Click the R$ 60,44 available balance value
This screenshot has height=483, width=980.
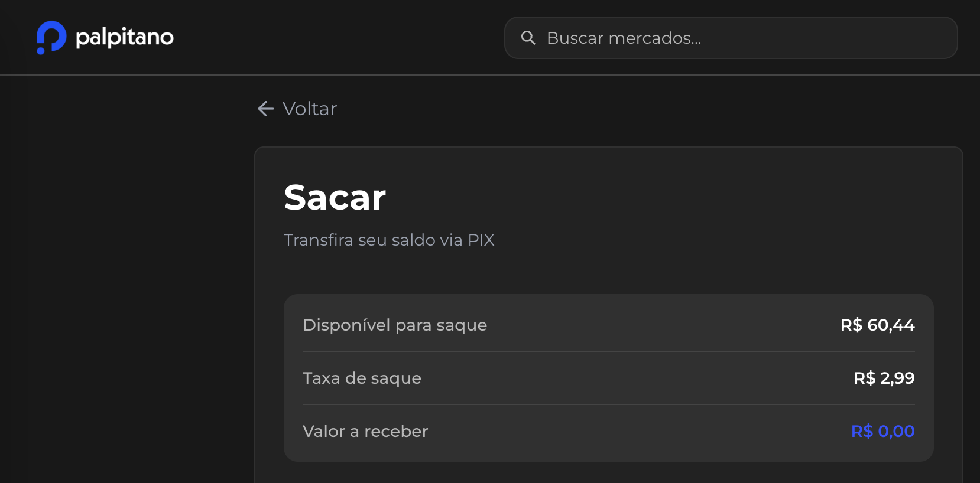coord(878,325)
